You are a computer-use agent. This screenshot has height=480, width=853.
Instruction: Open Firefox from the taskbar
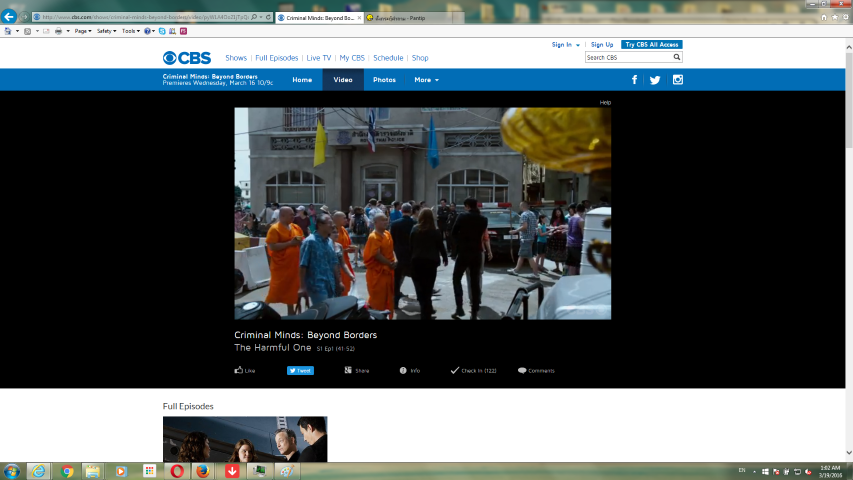(203, 471)
